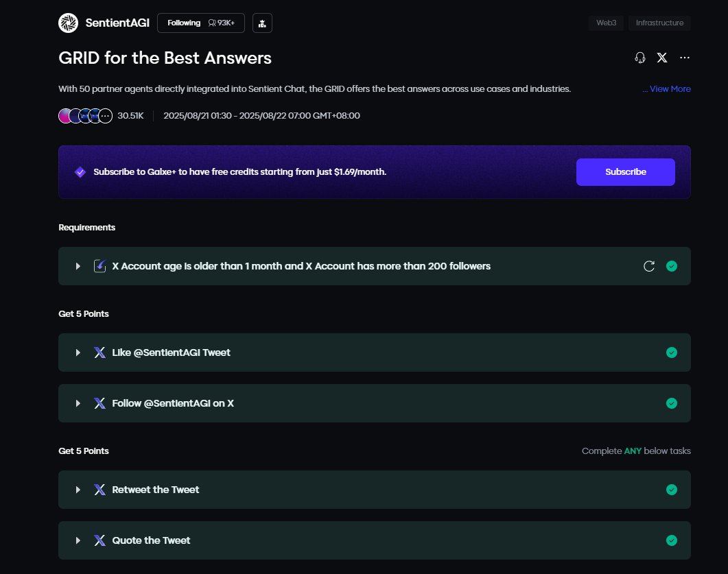Open the support headset icon
Image resolution: width=728 pixels, height=574 pixels.
[x=639, y=58]
